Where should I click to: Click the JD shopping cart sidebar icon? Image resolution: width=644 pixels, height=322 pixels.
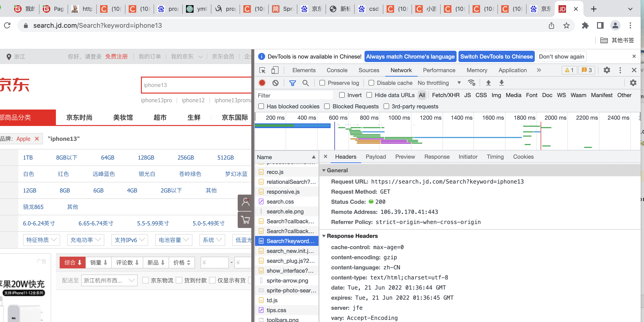coord(245,220)
